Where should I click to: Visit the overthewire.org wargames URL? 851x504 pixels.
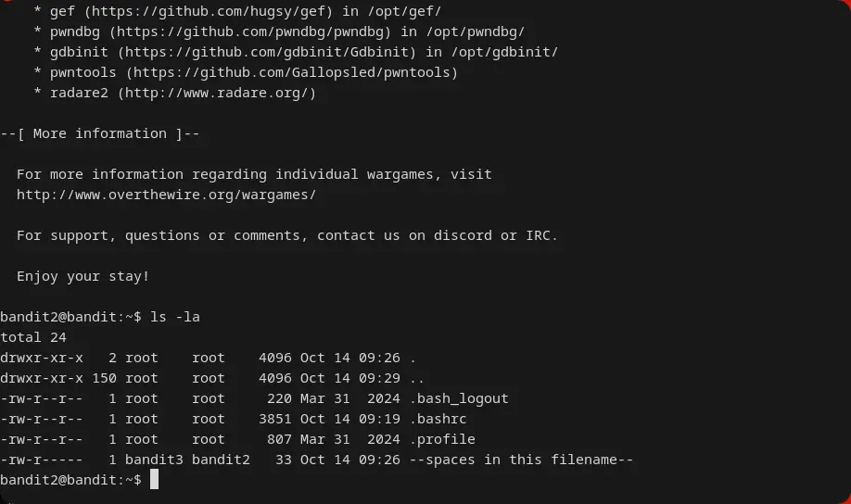(166, 195)
